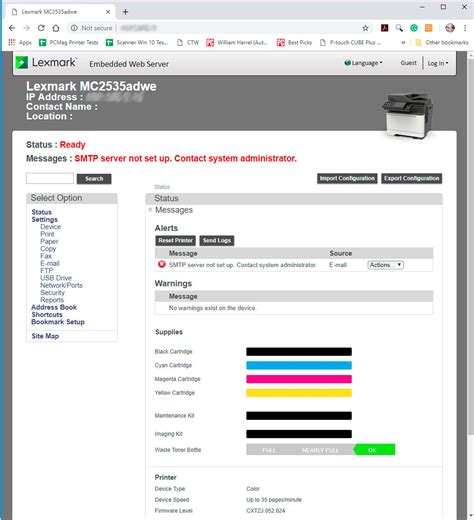Click the Not secure info icon
The width and height of the screenshot is (474, 520).
tap(74, 28)
